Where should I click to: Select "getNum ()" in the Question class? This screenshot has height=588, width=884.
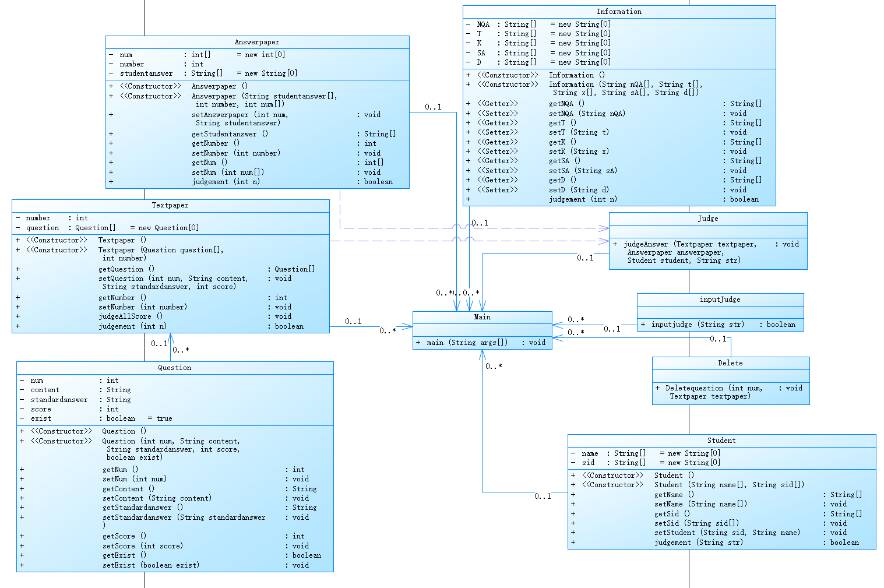coord(121,470)
